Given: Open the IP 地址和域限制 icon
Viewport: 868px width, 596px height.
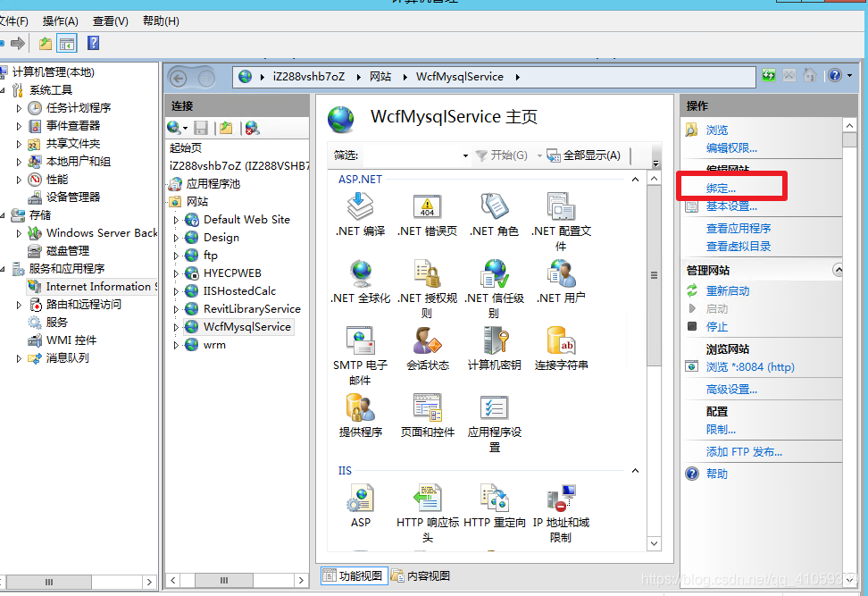Looking at the screenshot, I should (562, 498).
